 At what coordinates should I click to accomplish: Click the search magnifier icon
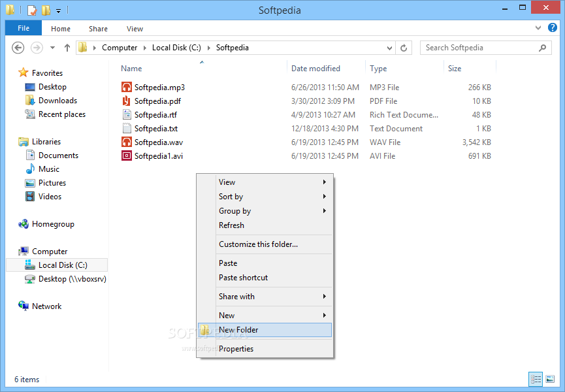542,48
